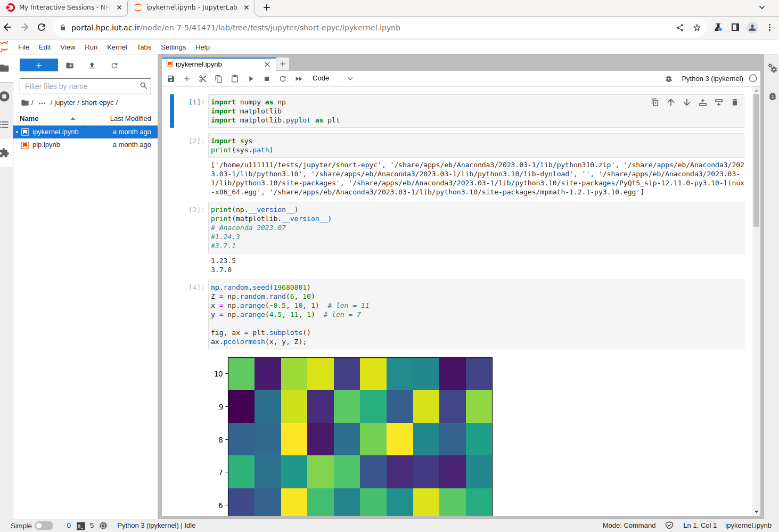The image size is (779, 532).
Task: Click inside code cell [4]
Action: pyautogui.click(x=476, y=314)
